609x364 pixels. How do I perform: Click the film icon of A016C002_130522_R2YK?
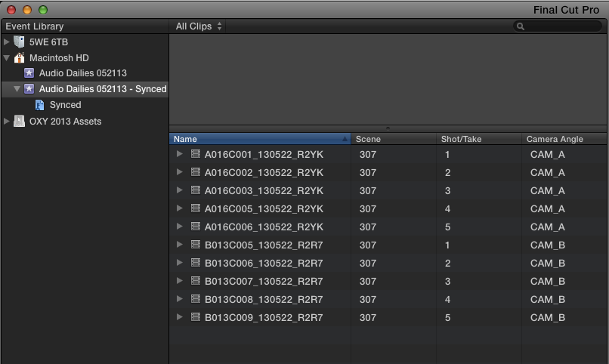coord(196,172)
